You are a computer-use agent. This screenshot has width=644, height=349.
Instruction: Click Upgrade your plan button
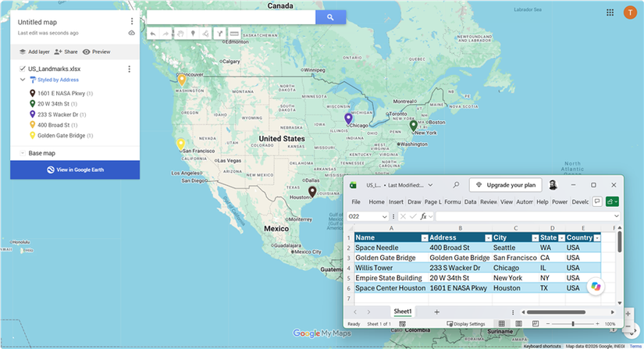pyautogui.click(x=506, y=185)
